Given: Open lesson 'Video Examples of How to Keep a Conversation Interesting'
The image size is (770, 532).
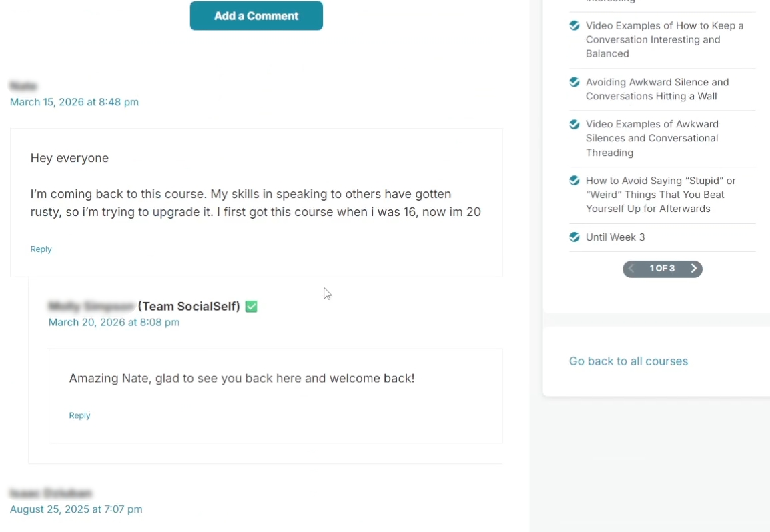Looking at the screenshot, I should pos(665,40).
